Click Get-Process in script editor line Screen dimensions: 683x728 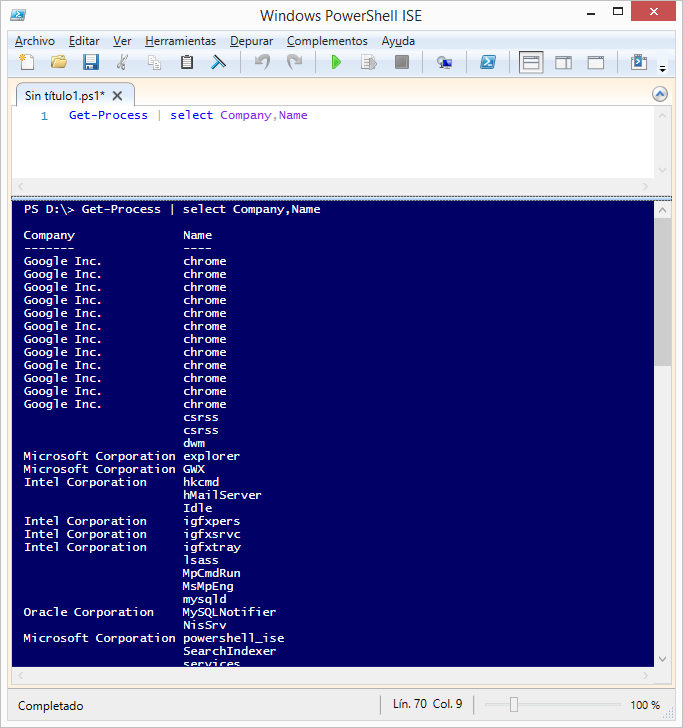(108, 115)
